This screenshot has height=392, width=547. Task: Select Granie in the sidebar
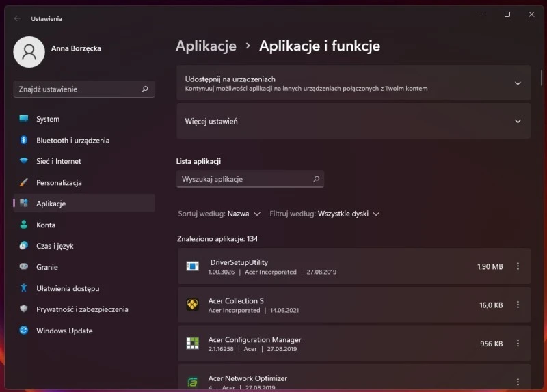click(84, 267)
